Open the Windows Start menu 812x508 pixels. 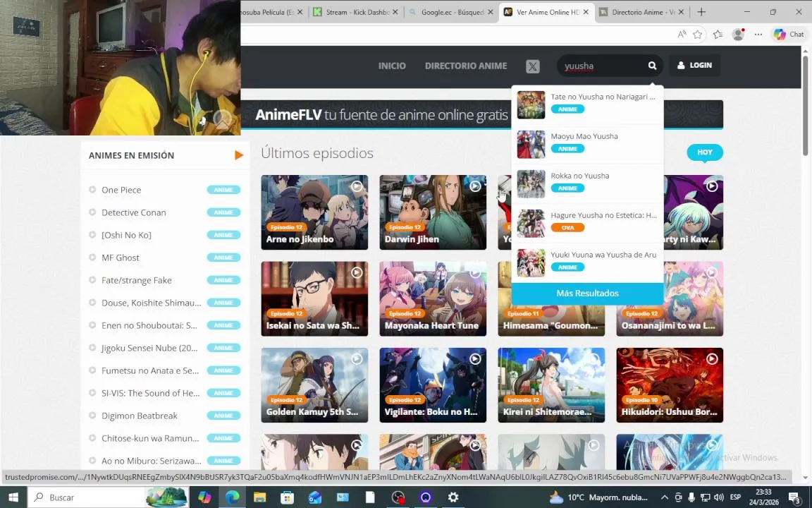[x=13, y=497]
